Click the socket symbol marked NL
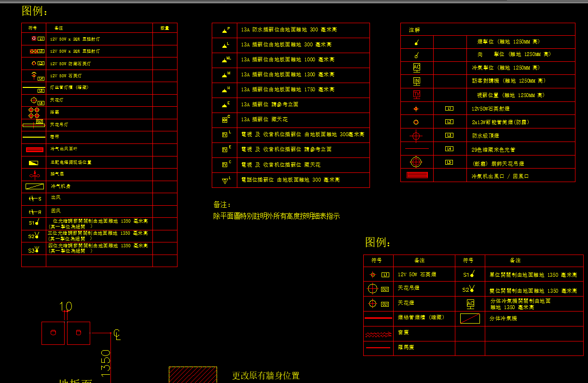The width and height of the screenshot is (588, 383). point(226,60)
